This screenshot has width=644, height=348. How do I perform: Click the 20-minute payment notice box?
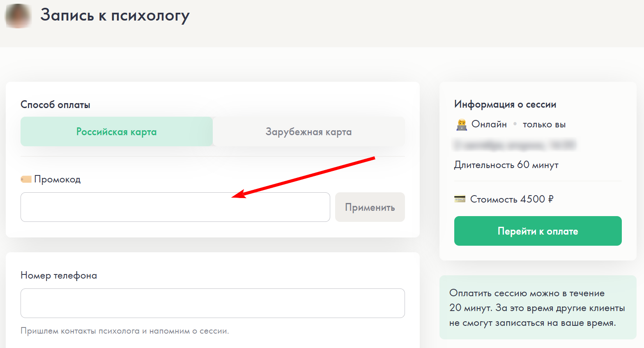point(538,308)
